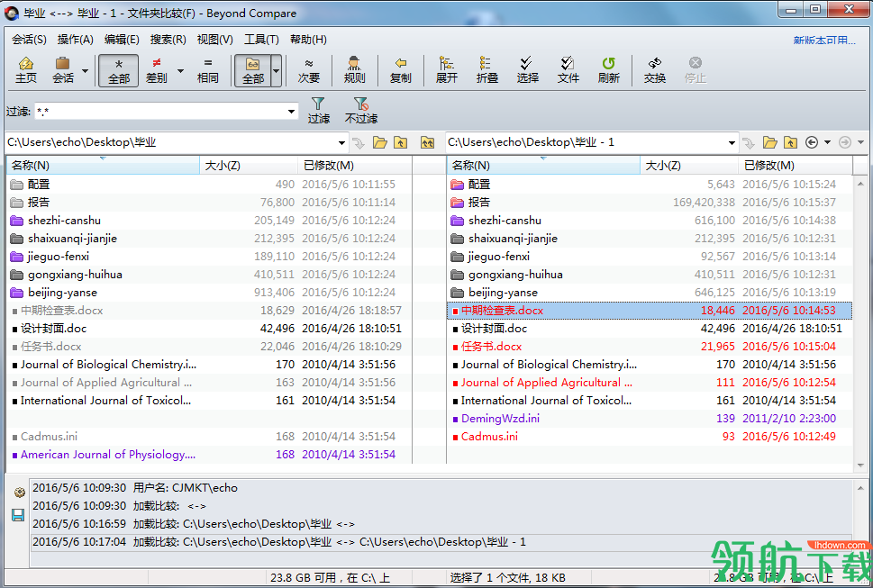Image resolution: width=873 pixels, height=588 pixels.
Task: Click the 交换 swap sides icon
Action: (655, 70)
